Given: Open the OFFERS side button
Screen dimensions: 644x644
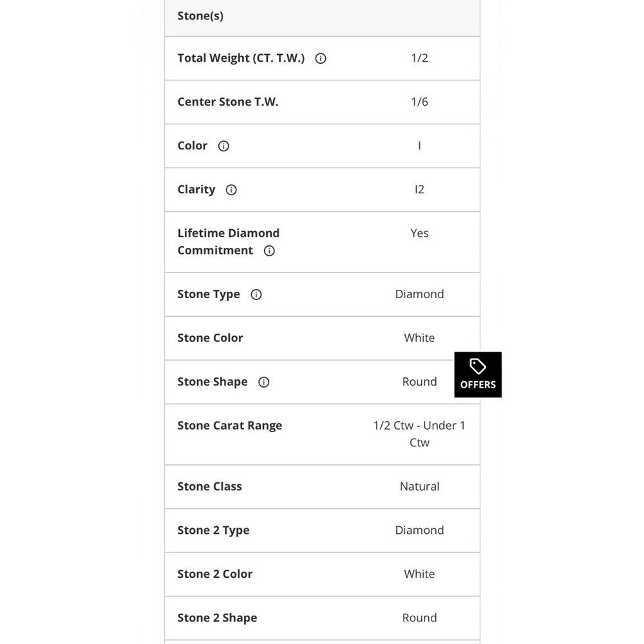Looking at the screenshot, I should [x=478, y=375].
